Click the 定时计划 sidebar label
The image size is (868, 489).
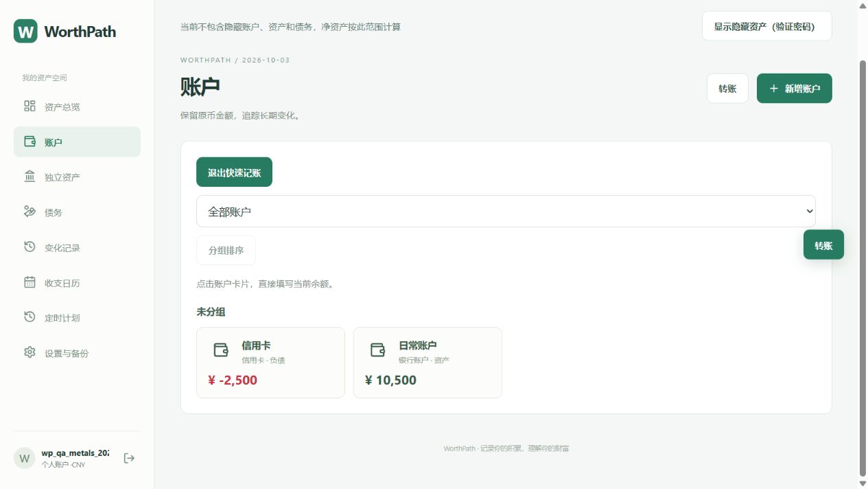coord(62,318)
